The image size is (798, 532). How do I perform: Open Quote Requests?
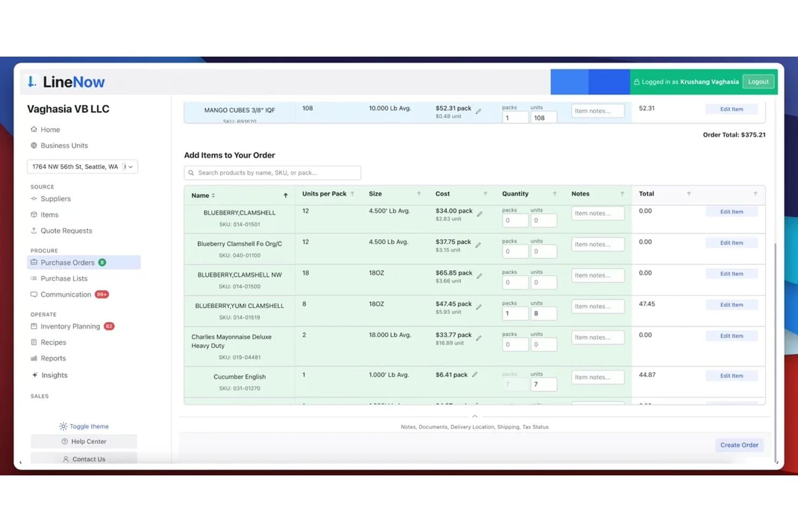(61, 231)
